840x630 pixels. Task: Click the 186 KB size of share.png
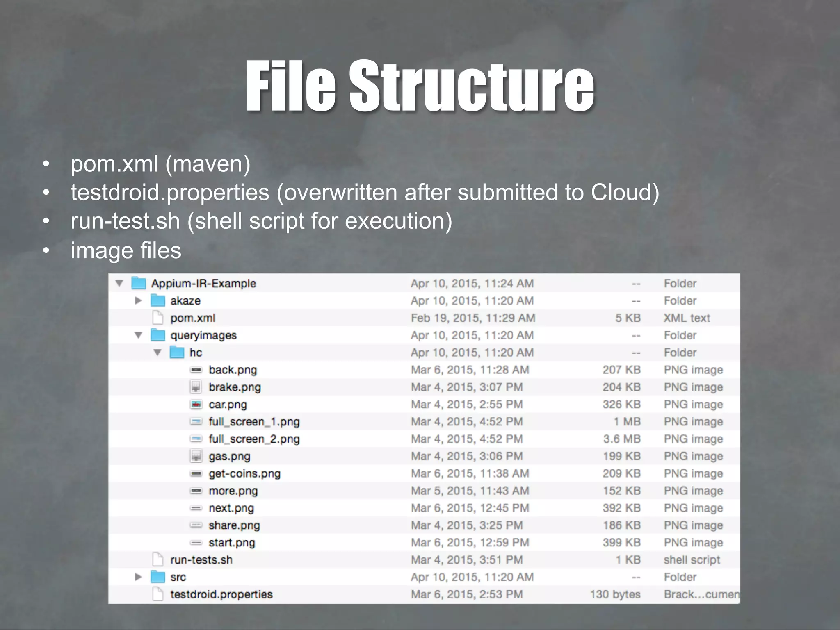click(621, 525)
